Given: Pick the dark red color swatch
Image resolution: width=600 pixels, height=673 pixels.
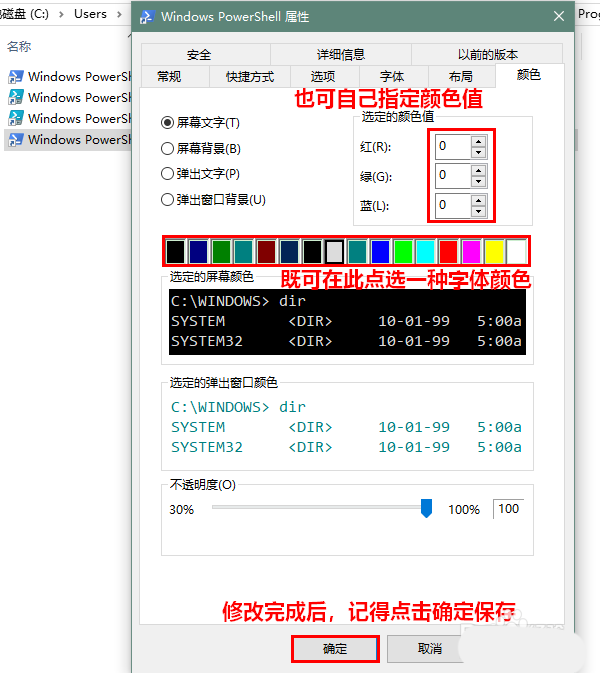Looking at the screenshot, I should [266, 252].
